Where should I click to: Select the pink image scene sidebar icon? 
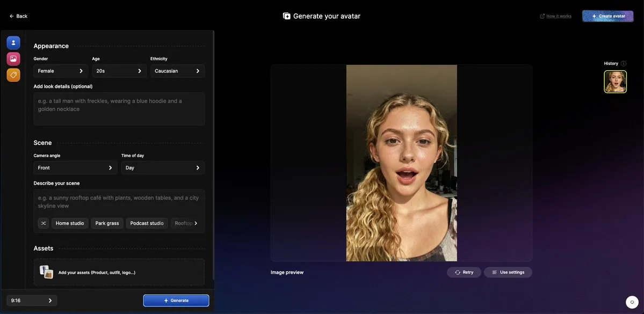13,59
